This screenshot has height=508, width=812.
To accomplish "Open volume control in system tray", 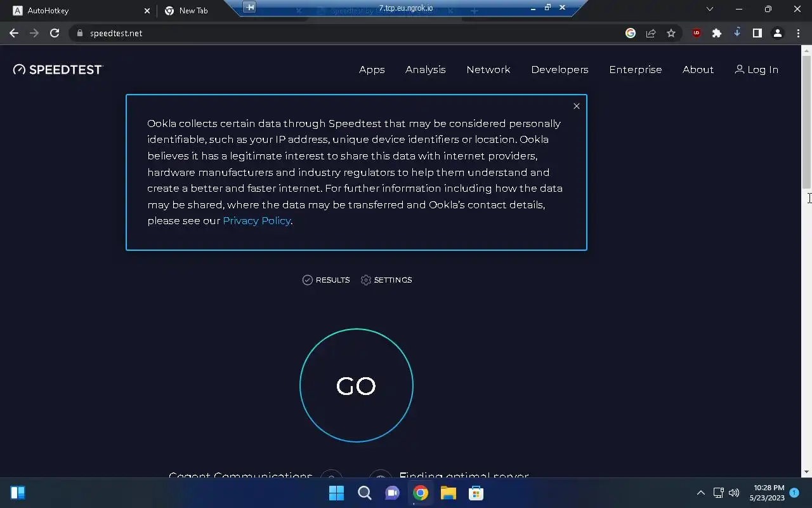I will coord(734,493).
